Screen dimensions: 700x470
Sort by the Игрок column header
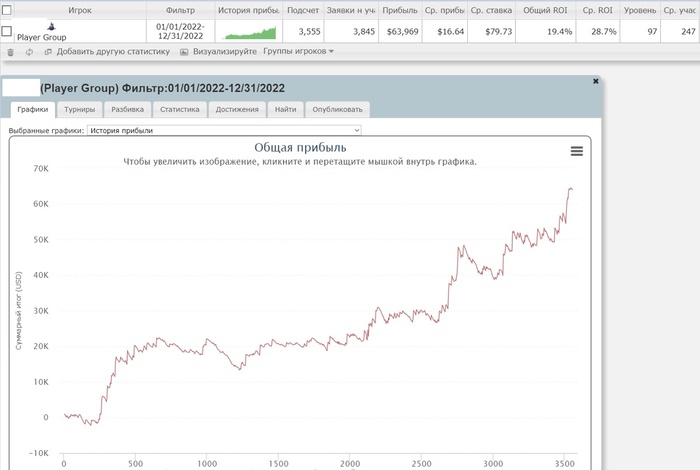pyautogui.click(x=80, y=10)
